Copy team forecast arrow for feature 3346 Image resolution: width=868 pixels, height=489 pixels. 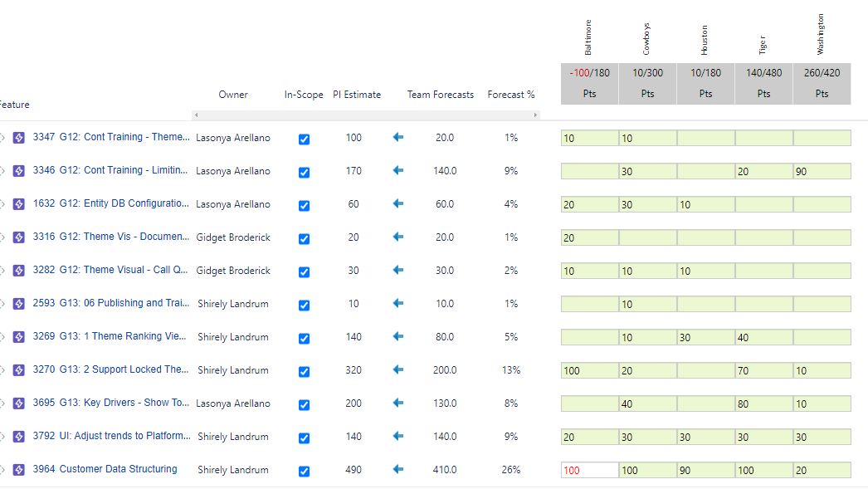click(x=398, y=170)
